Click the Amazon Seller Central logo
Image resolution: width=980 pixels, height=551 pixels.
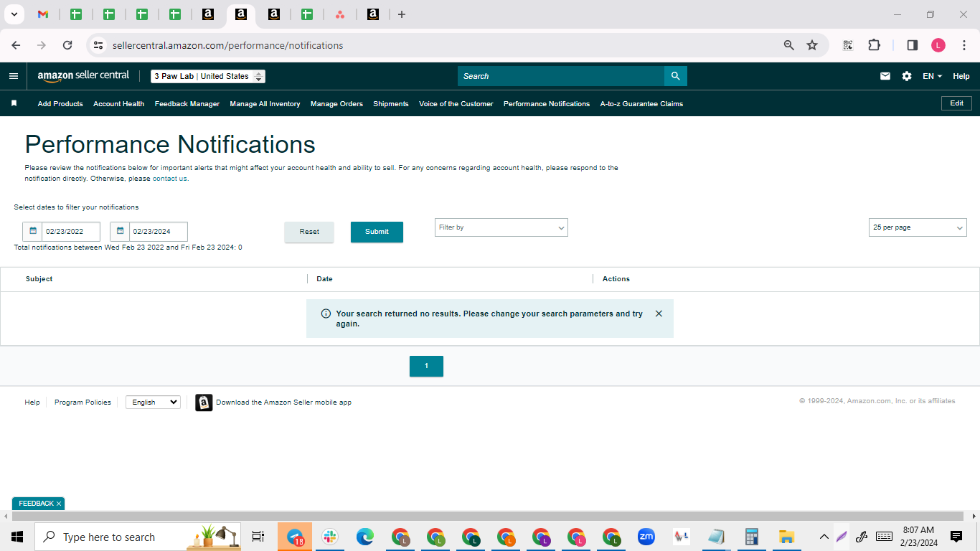[83, 76]
